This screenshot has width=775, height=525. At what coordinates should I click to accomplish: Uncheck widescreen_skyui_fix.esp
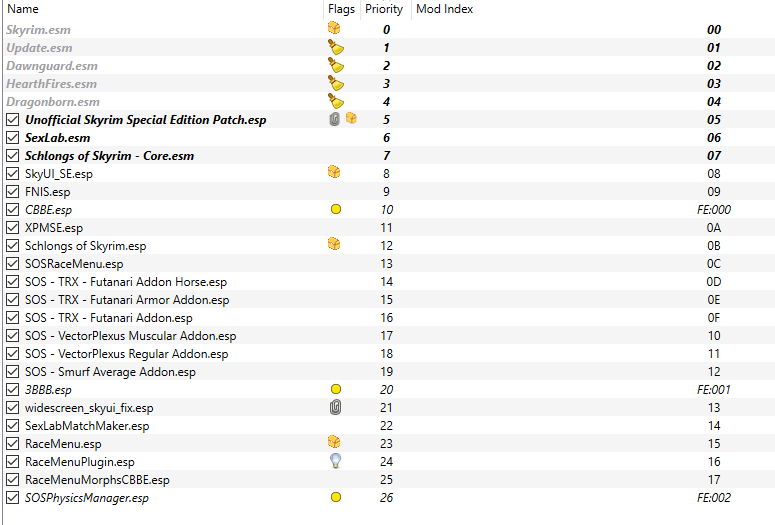click(x=13, y=408)
